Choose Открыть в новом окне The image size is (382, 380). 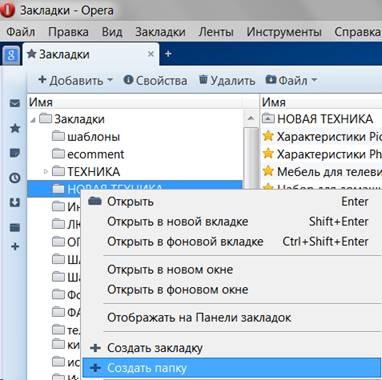[231, 269]
